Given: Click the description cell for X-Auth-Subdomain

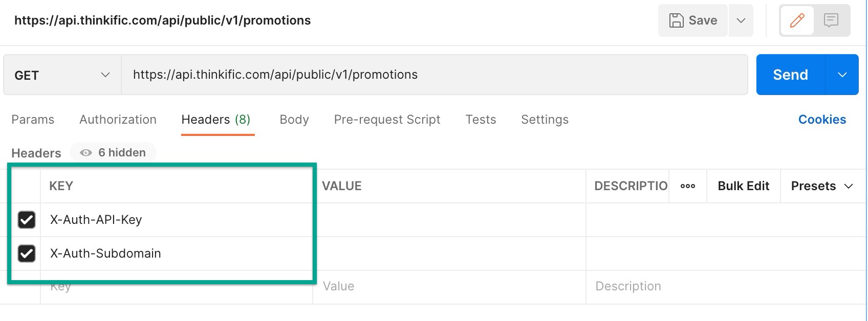Looking at the screenshot, I should coord(727,254).
